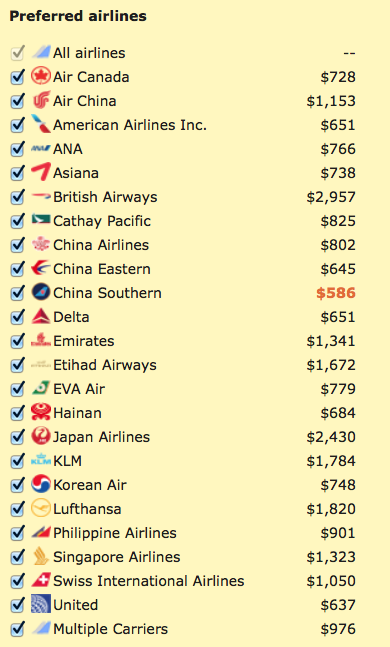Click the American Airlines Inc. label
The width and height of the screenshot is (390, 647).
coord(130,125)
